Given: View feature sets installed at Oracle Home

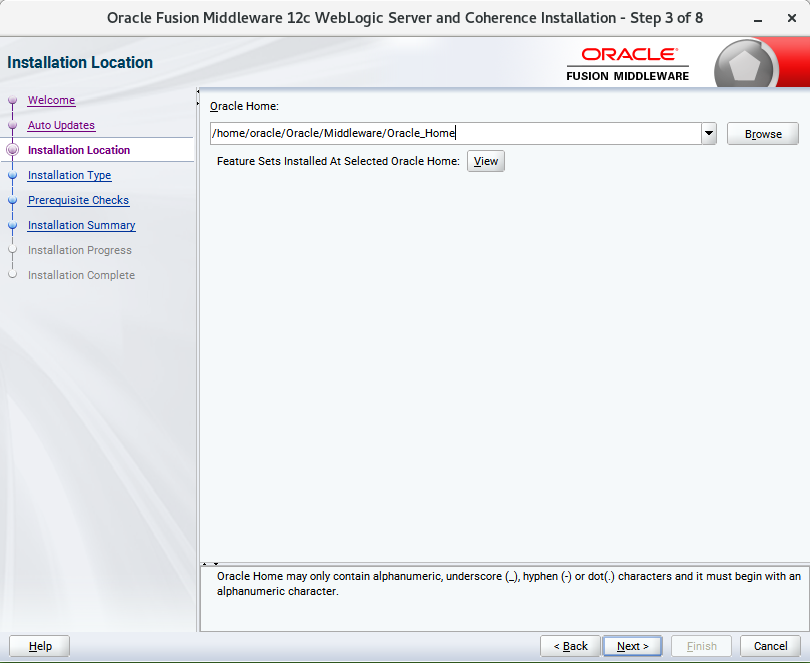Looking at the screenshot, I should click(x=485, y=161).
